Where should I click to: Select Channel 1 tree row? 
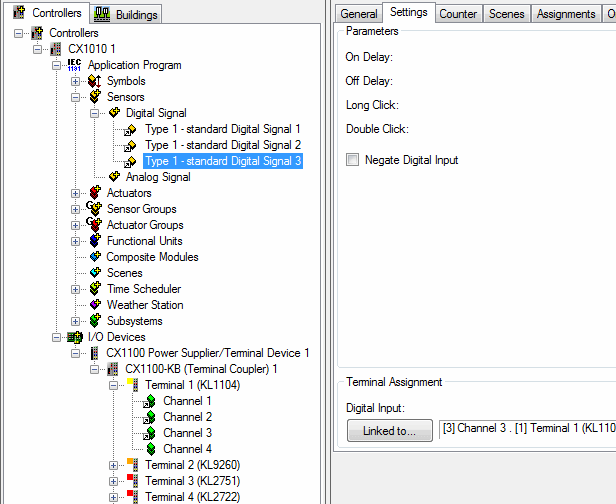(187, 401)
